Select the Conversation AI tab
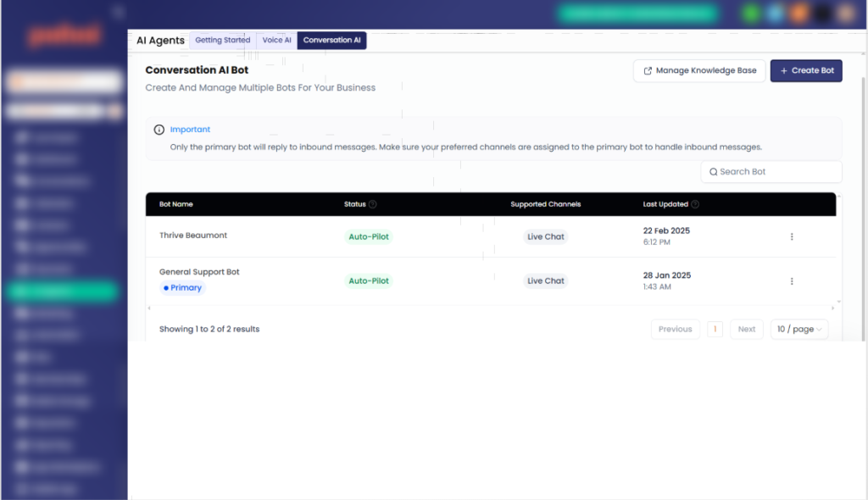The width and height of the screenshot is (868, 500). coord(331,40)
